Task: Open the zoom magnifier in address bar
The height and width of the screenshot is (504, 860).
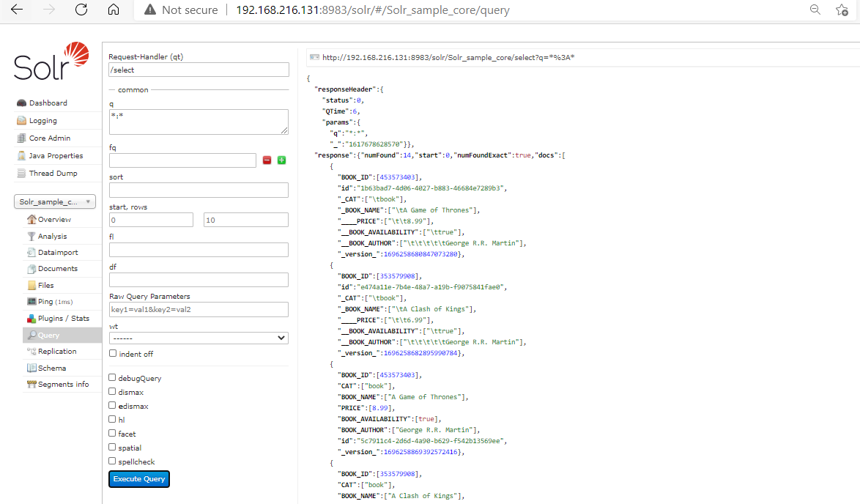Action: point(815,10)
